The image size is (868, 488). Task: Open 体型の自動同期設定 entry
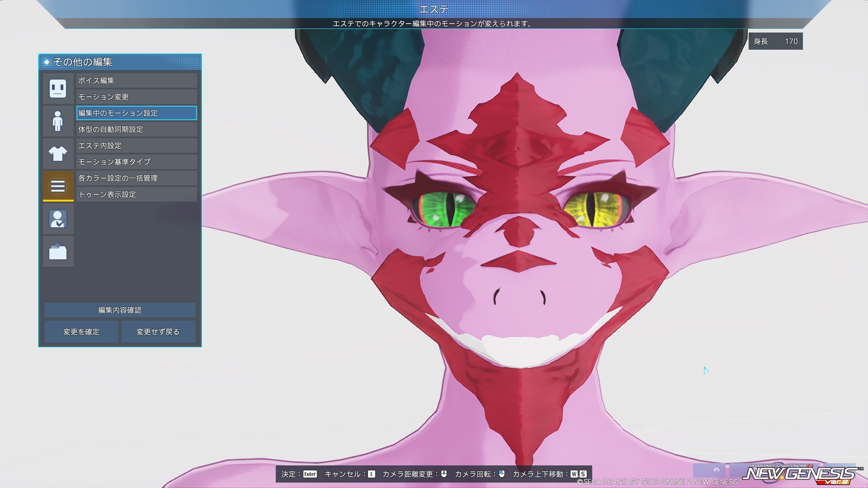pyautogui.click(x=137, y=129)
